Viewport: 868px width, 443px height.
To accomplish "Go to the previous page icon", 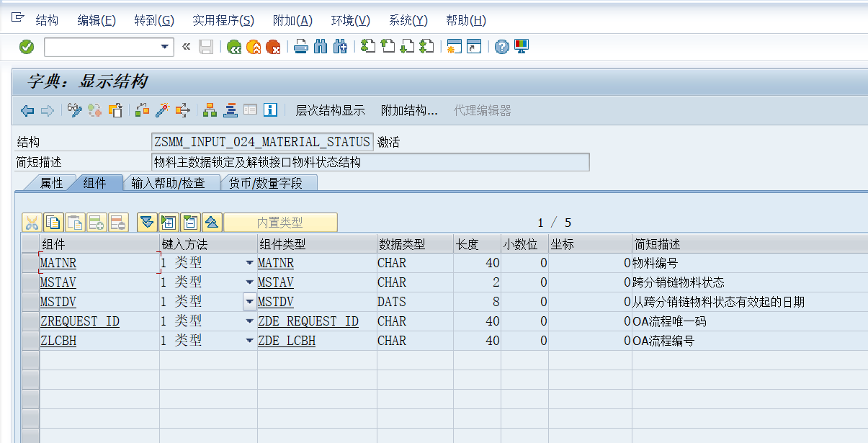I will pos(388,47).
